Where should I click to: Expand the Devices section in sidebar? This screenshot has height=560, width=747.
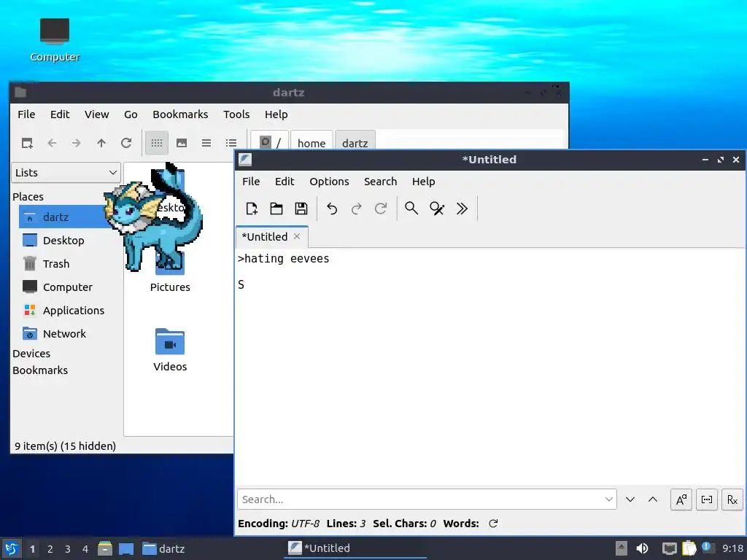click(x=31, y=354)
